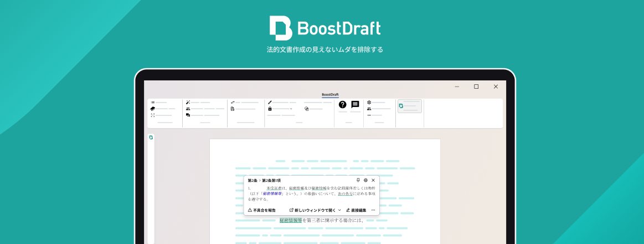644x244 pixels.
Task: Click the blue italic 秘密情報等 term
Action: pos(272,194)
